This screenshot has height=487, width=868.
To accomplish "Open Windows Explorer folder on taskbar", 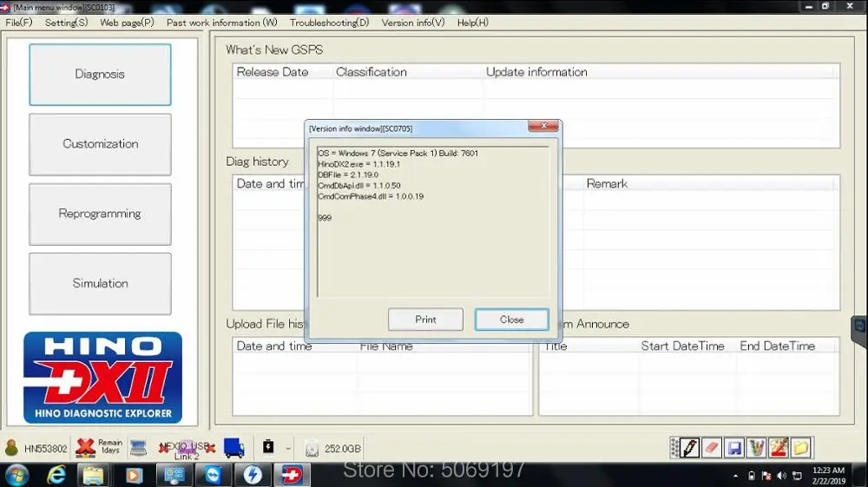I will click(x=93, y=476).
